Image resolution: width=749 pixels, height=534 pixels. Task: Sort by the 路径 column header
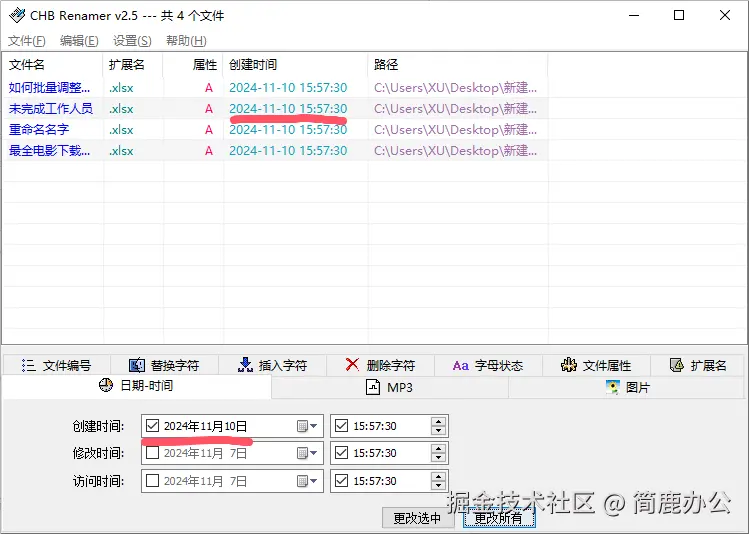458,64
